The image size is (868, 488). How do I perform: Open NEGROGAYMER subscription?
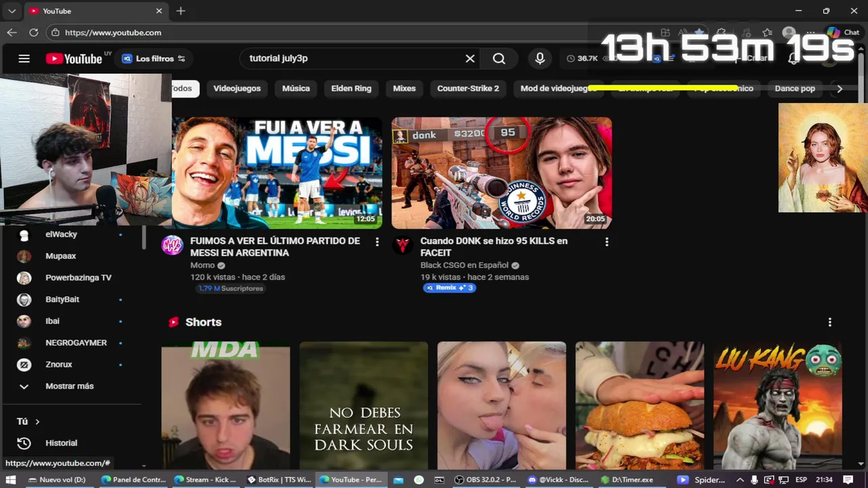pos(76,343)
